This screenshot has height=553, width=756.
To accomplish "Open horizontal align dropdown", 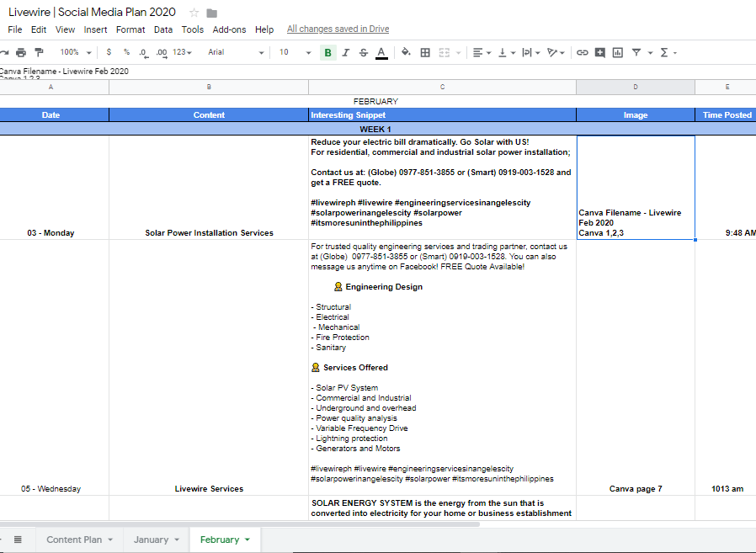I will 482,52.
